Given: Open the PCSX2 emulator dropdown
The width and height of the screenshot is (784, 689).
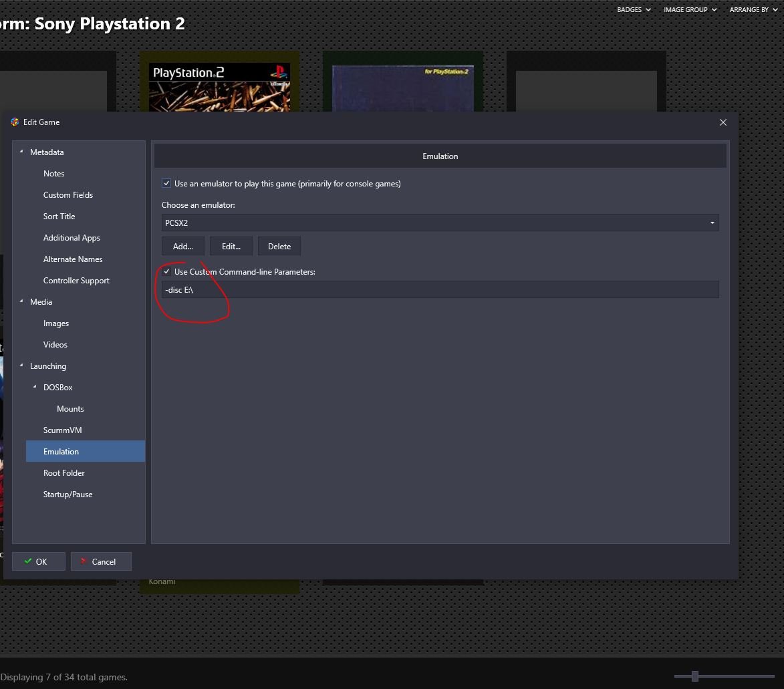Looking at the screenshot, I should click(x=440, y=223).
